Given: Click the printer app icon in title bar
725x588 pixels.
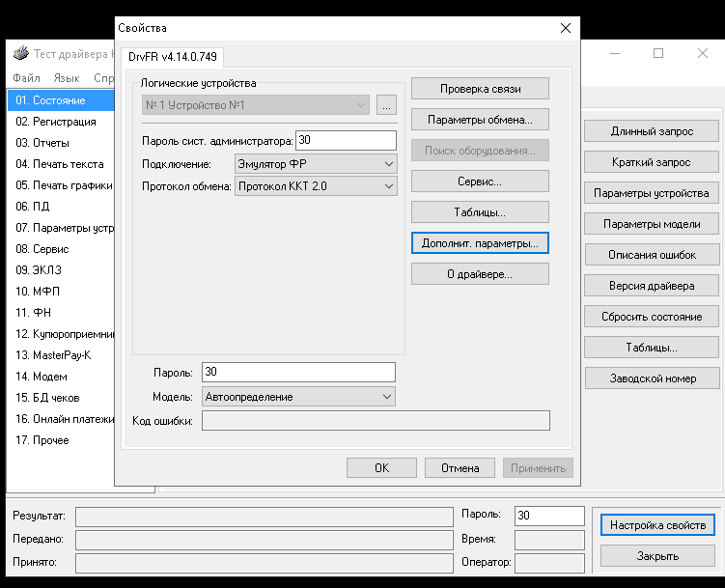Looking at the screenshot, I should [19, 53].
